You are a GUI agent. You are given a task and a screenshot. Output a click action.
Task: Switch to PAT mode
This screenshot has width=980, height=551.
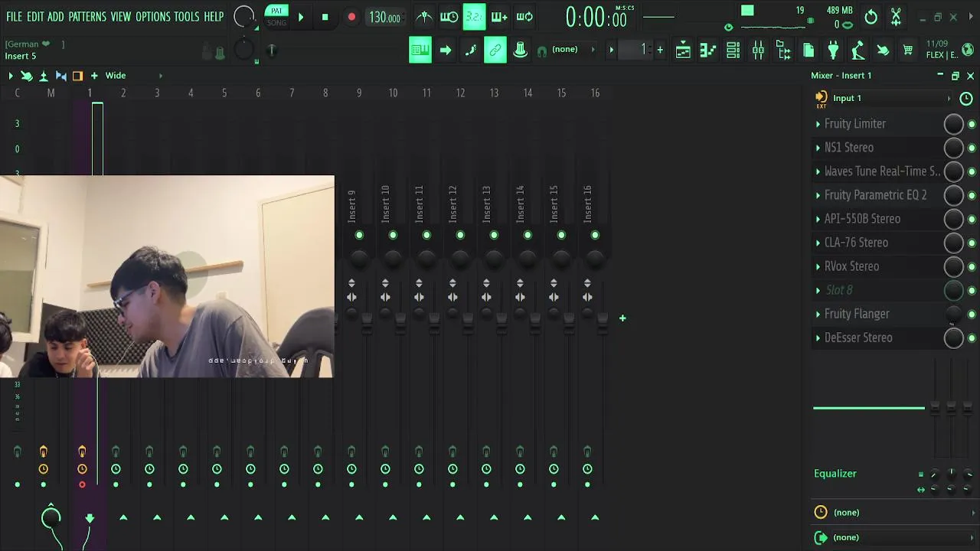pos(276,11)
